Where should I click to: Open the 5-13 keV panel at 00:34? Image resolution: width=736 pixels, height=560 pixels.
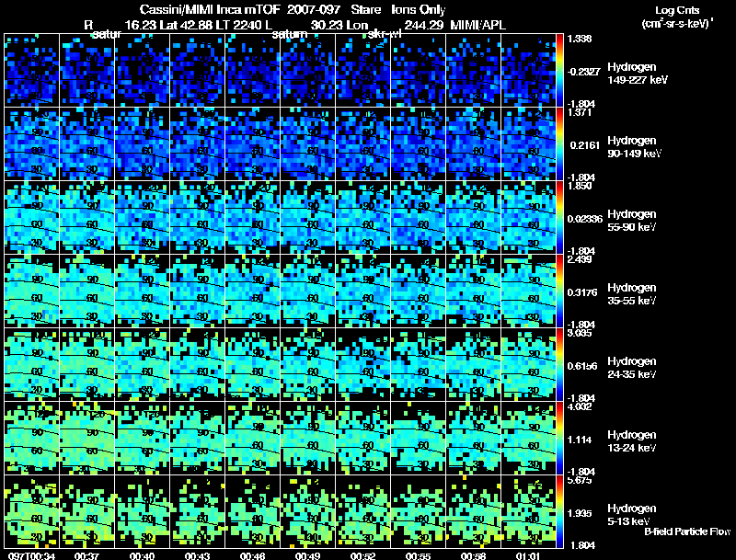(31, 512)
